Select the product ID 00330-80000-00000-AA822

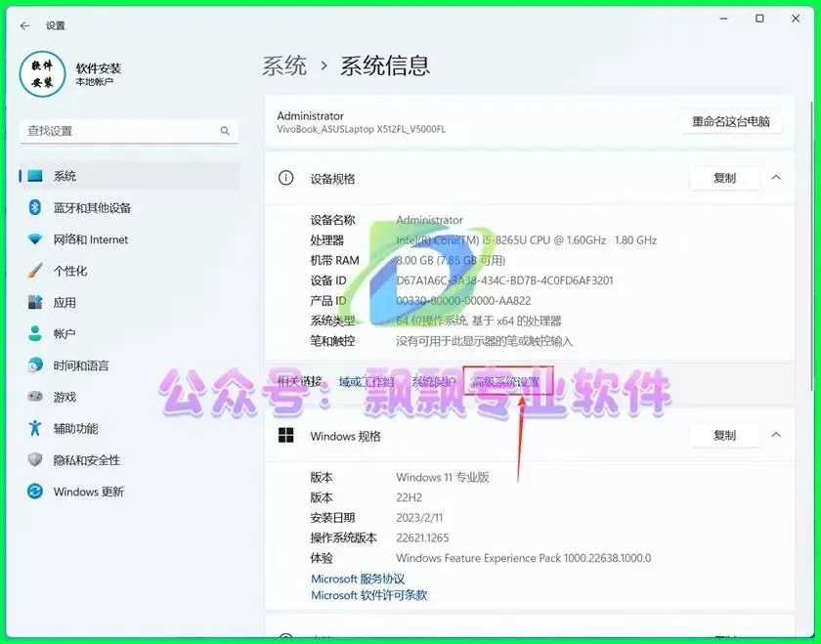tap(463, 301)
